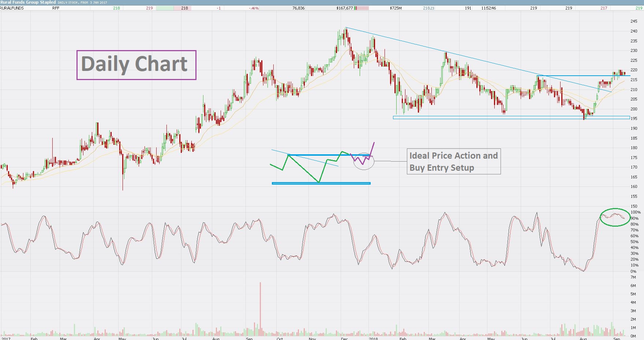Click the Nov label on the date axis

coord(312,339)
